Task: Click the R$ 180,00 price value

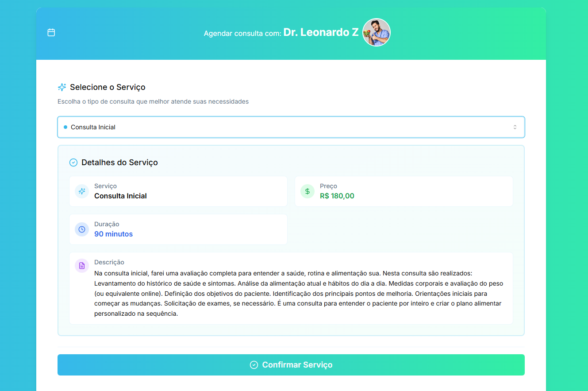Action: 337,196
